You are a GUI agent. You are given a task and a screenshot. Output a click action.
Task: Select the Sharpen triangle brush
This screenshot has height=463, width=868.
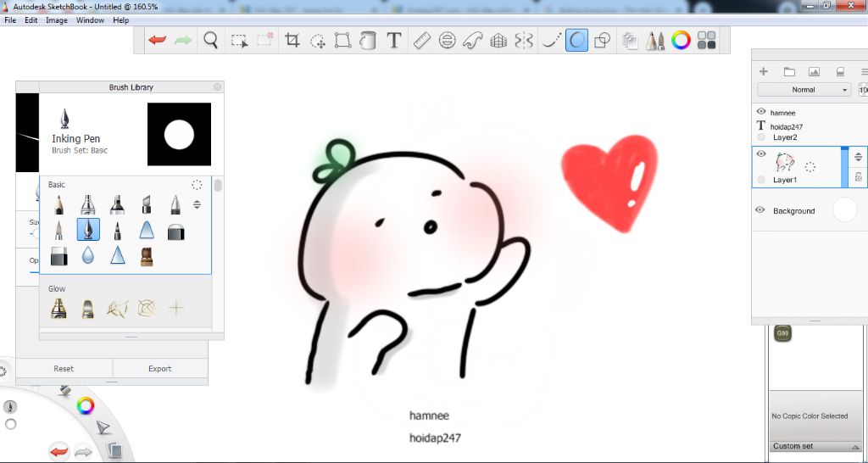coord(117,256)
